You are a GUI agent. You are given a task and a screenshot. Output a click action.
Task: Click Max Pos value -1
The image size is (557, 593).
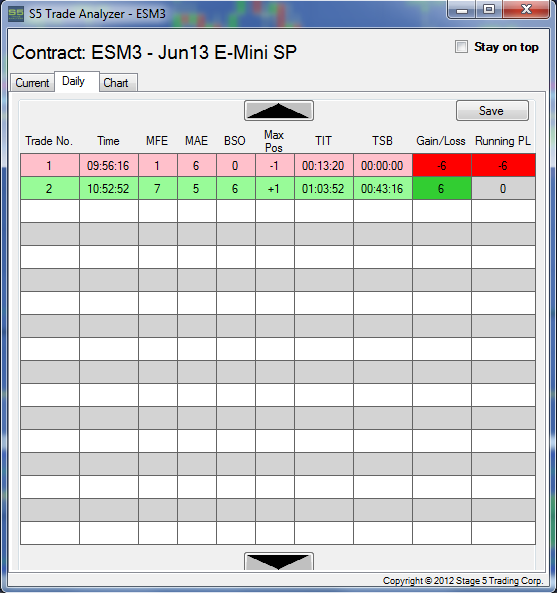pos(275,165)
